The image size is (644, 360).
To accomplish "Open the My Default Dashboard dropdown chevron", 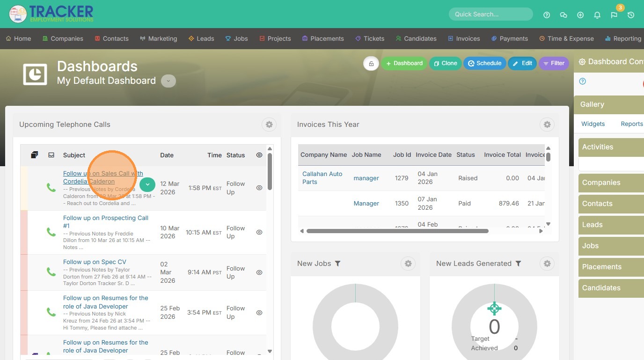I will (168, 81).
